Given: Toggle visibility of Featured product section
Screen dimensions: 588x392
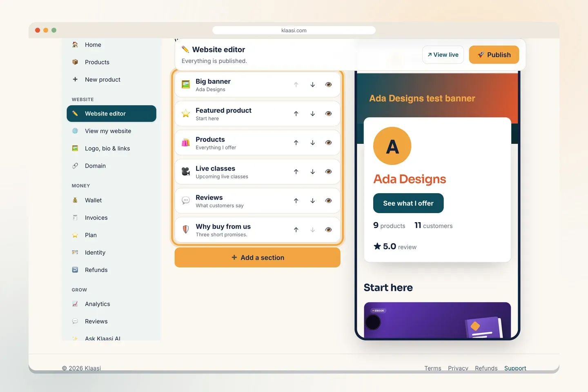Looking at the screenshot, I should [328, 114].
